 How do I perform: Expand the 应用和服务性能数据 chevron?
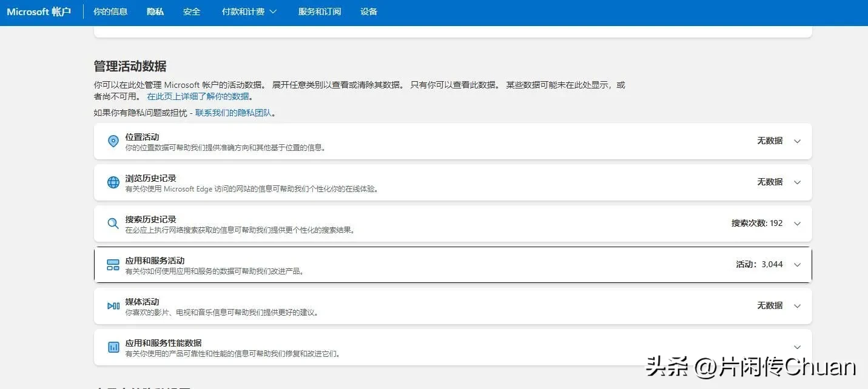point(798,347)
